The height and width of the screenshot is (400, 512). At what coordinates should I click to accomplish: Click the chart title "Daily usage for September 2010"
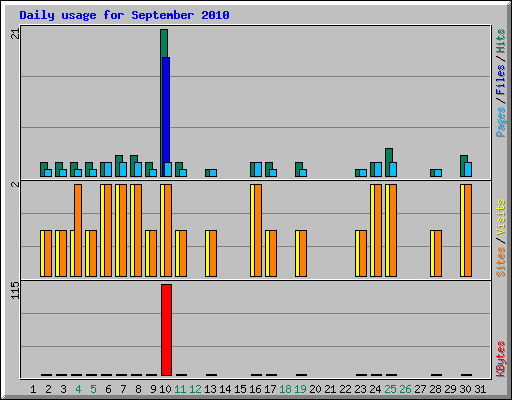click(x=124, y=15)
